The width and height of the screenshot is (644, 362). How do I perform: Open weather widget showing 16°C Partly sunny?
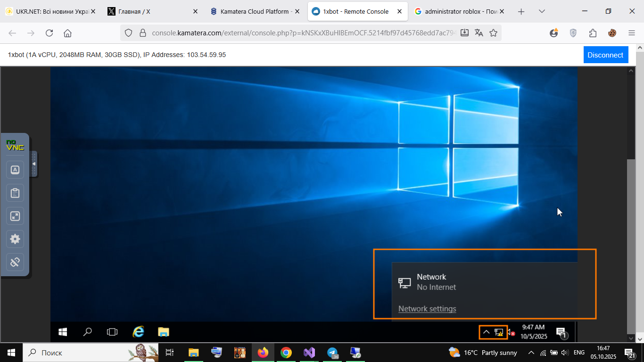[x=483, y=353]
